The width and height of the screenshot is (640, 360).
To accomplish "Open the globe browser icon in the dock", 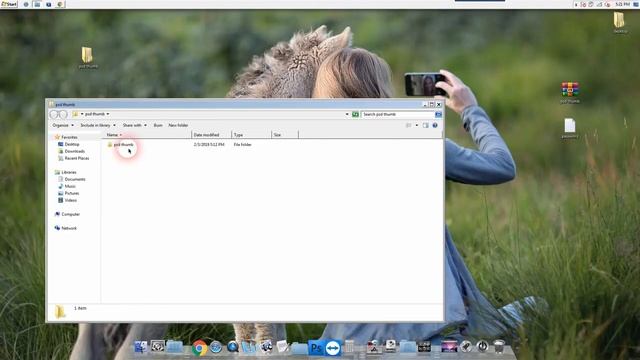I will (216, 347).
